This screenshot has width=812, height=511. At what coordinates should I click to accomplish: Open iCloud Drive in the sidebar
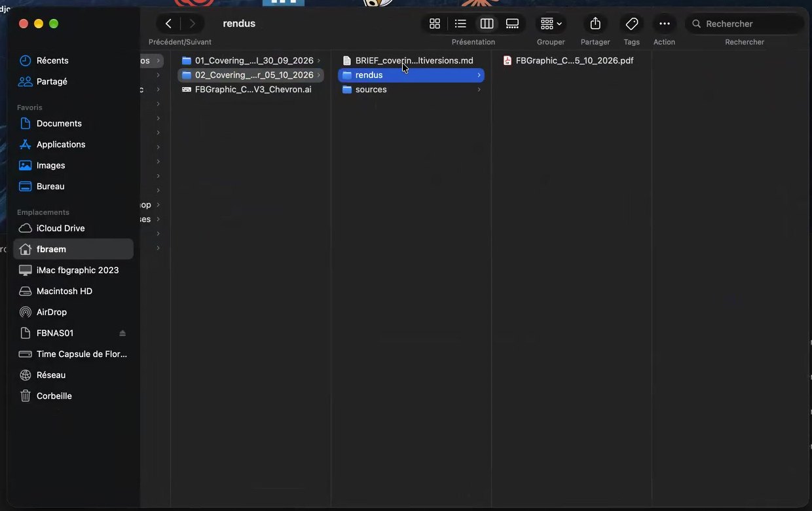click(x=73, y=228)
